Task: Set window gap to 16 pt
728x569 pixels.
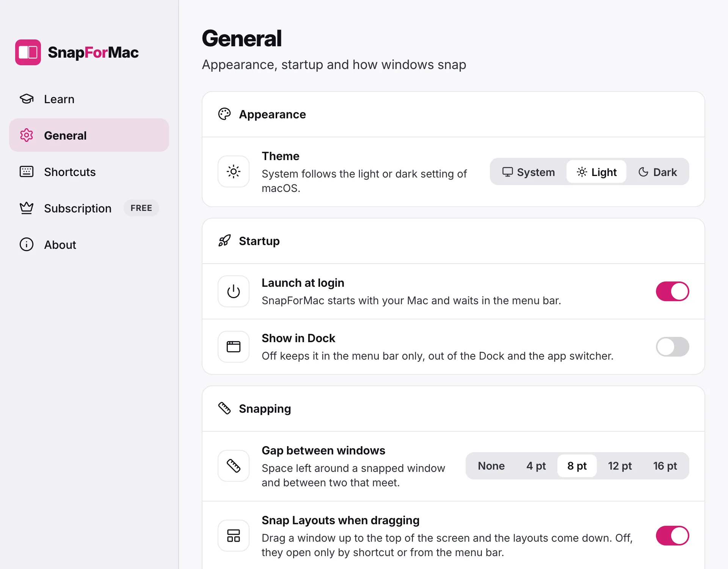Action: tap(665, 466)
